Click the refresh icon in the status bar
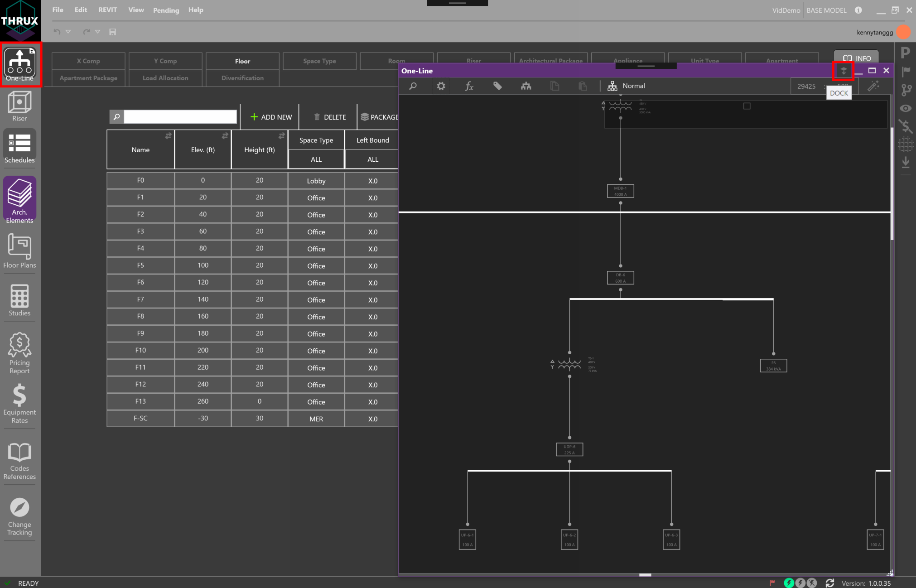The height and width of the screenshot is (588, 916). pos(830,583)
